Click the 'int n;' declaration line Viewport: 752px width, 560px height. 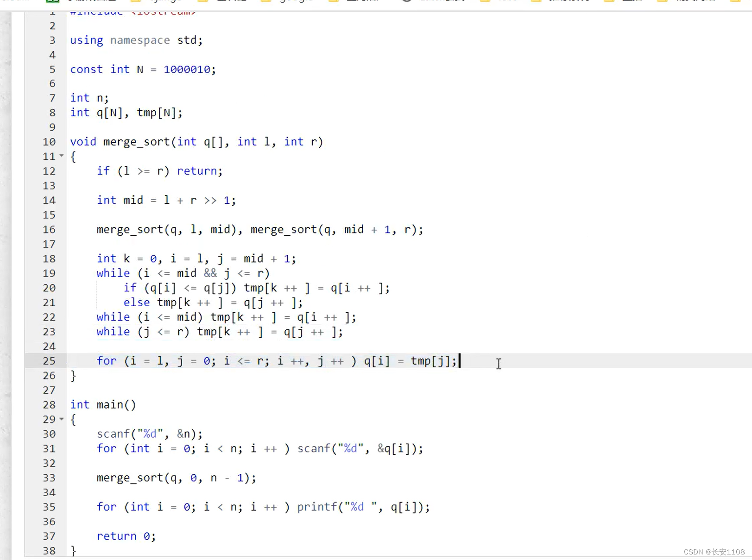(89, 98)
